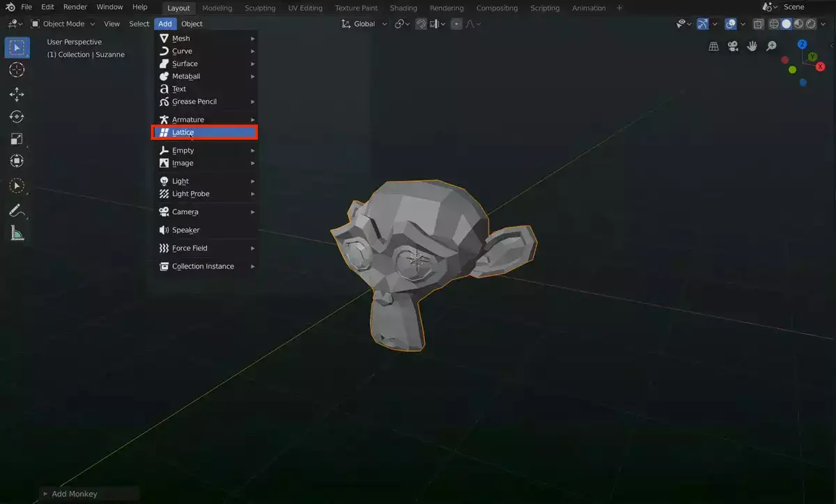Screen dimensions: 836x504
Task: Open the Force Field submenu
Action: point(205,248)
